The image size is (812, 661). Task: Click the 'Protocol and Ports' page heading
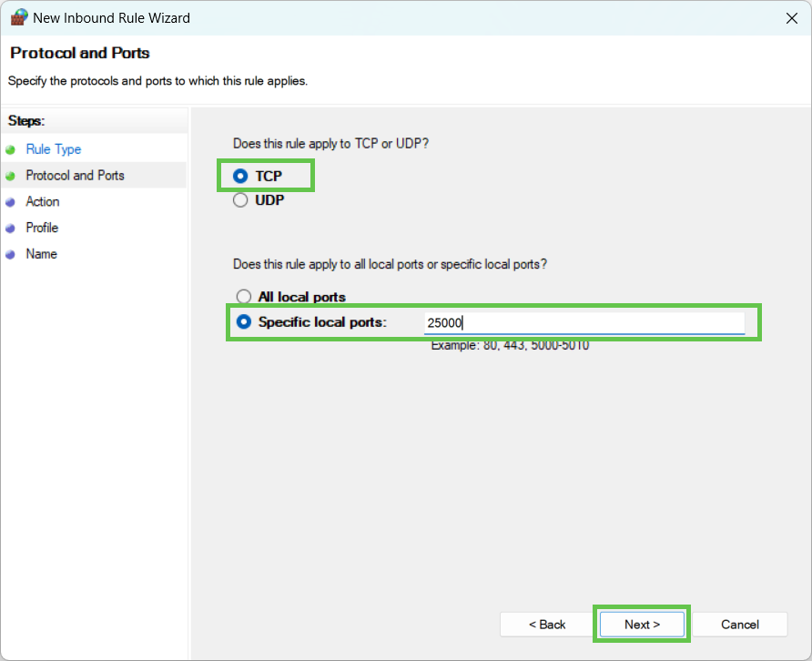(80, 53)
